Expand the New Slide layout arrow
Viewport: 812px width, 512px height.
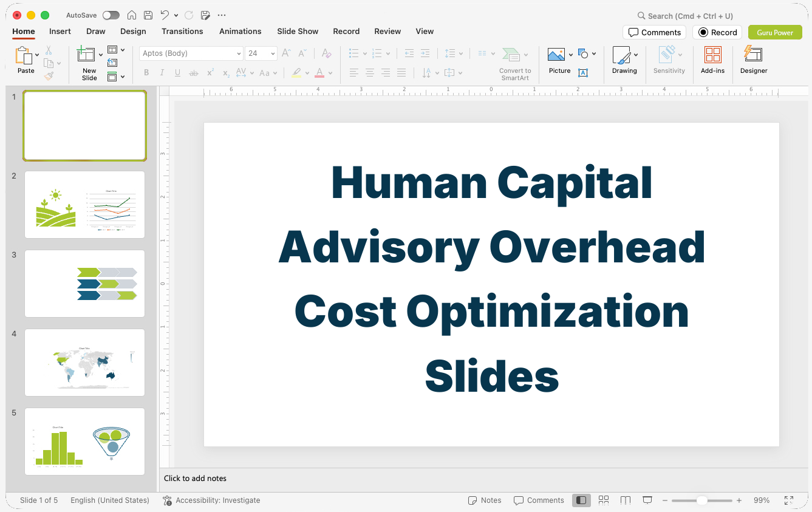(101, 55)
